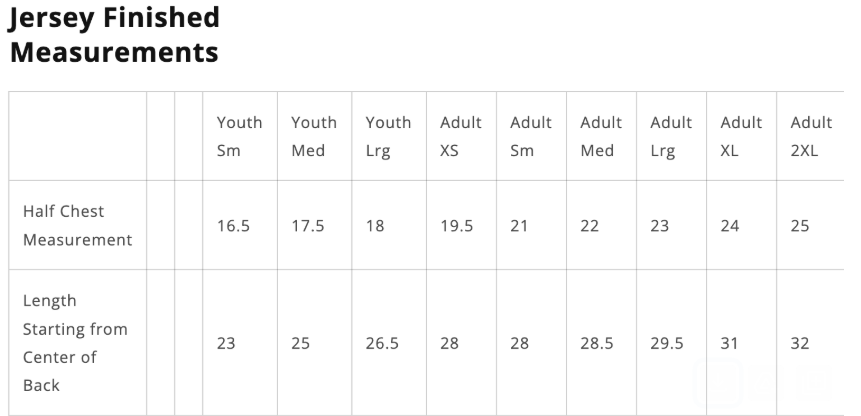This screenshot has height=416, width=861.
Task: Select the Youth Med column header
Action: [313, 137]
